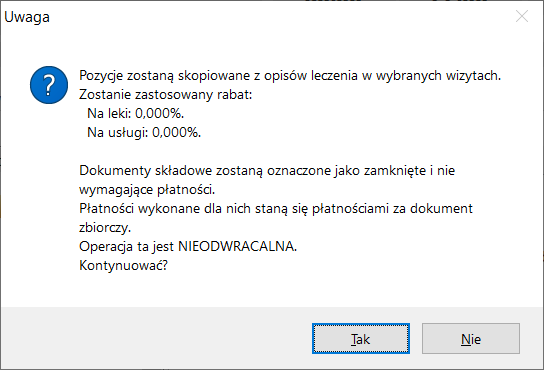Screen dimensions: 544x370
Task: Click the 'Kontynuować?' question text
Action: [x=124, y=266]
